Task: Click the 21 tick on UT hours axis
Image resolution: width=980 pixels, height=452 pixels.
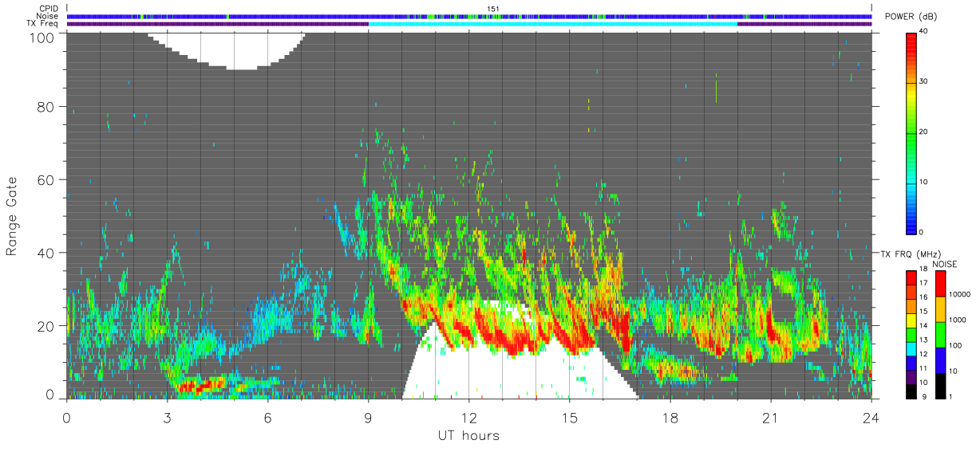Action: point(770,418)
